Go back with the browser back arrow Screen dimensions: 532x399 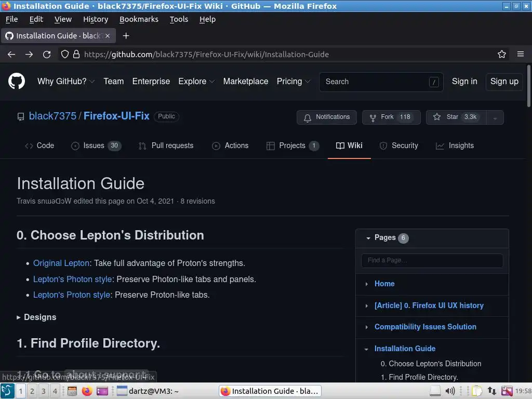(x=11, y=54)
